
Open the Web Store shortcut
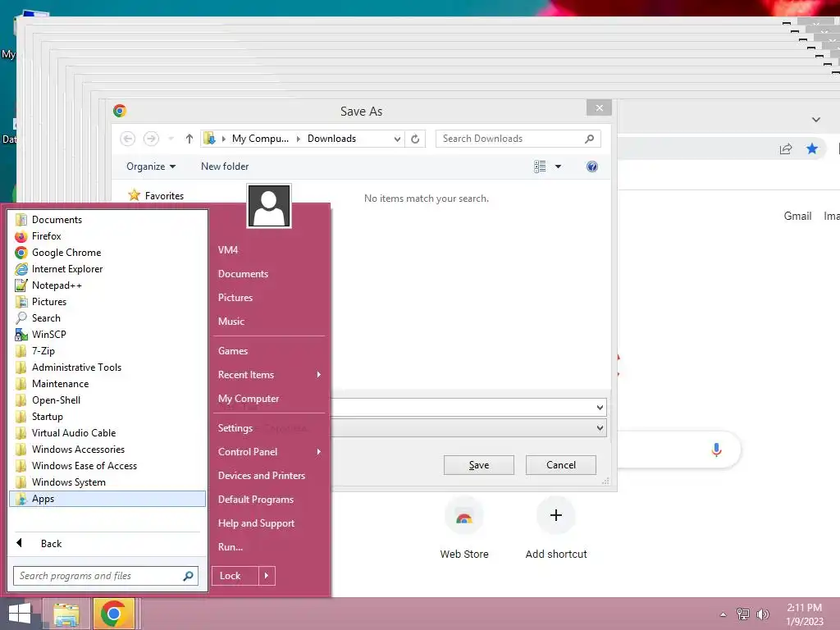[x=464, y=528]
